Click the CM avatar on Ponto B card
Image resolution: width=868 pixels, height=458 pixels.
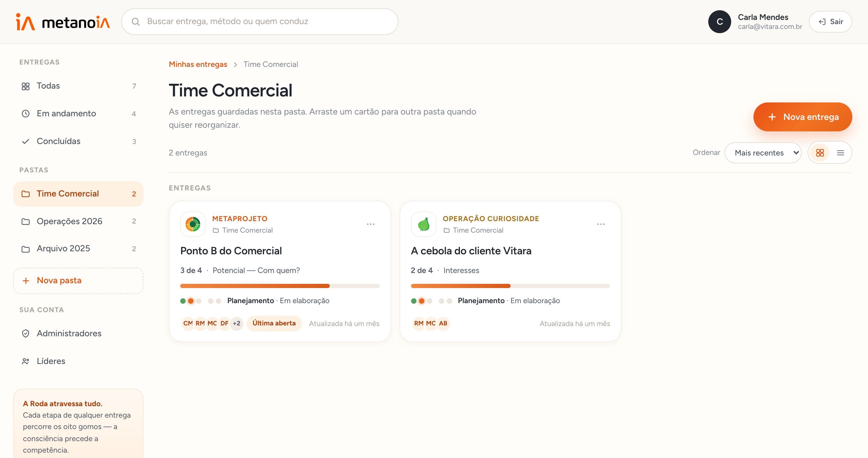click(188, 323)
